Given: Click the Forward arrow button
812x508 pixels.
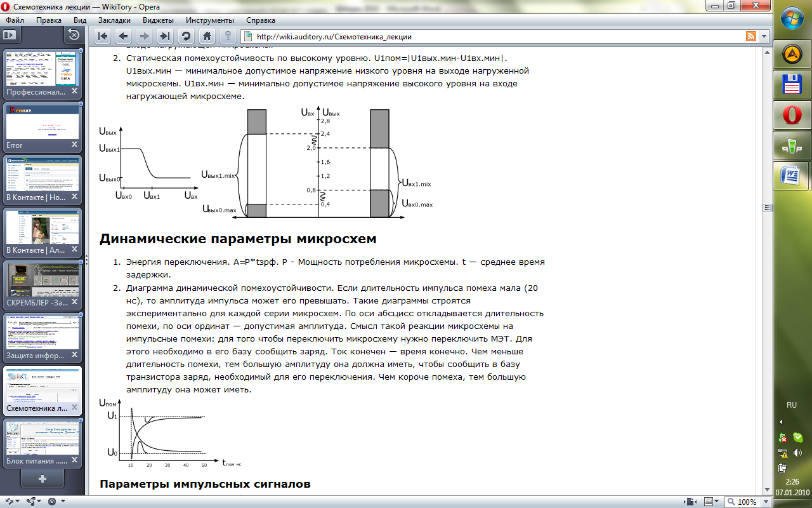Looking at the screenshot, I should coord(144,36).
